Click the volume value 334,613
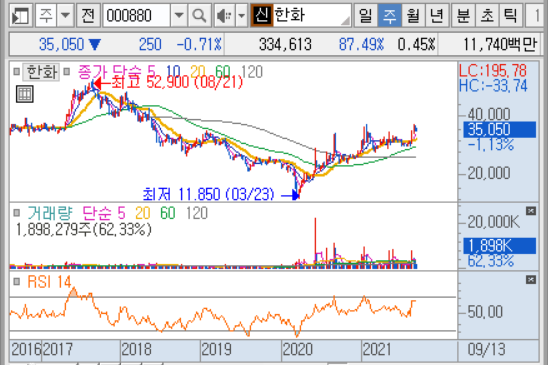Screen dimensions: 548x365 (x=285, y=44)
